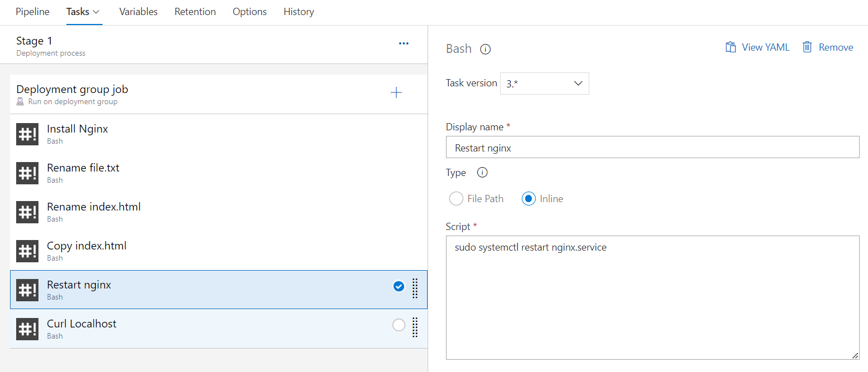This screenshot has height=372, width=868.
Task: Remove the Bash task
Action: pos(828,47)
